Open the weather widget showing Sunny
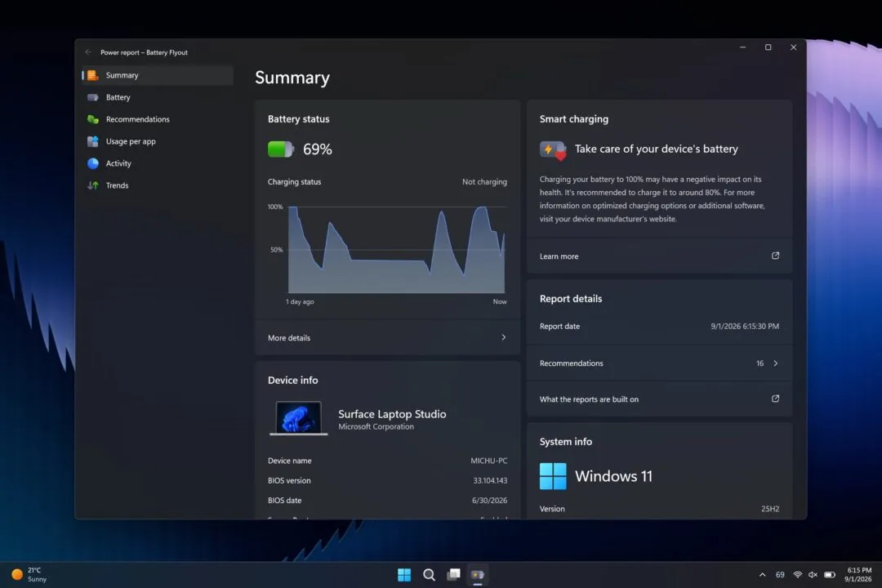 [x=29, y=574]
